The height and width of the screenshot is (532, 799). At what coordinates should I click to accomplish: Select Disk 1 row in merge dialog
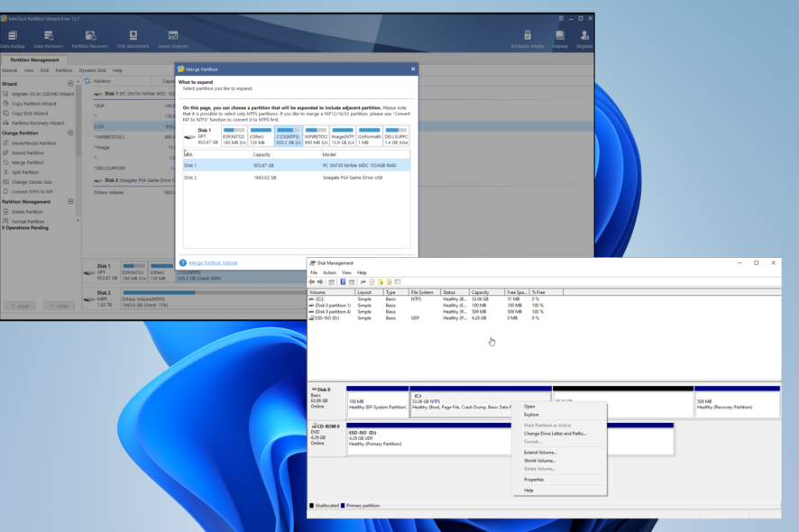(x=297, y=166)
